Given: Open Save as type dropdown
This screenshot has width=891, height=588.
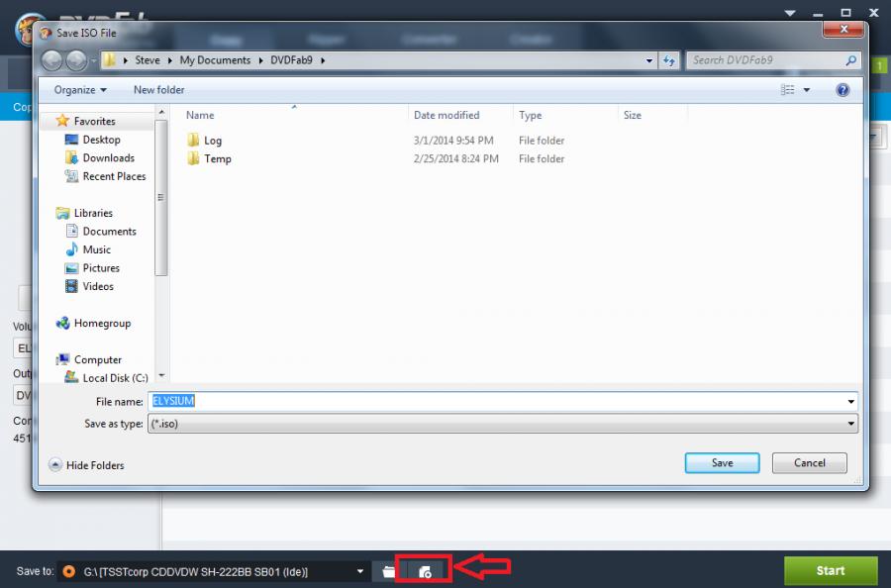Looking at the screenshot, I should tap(503, 424).
